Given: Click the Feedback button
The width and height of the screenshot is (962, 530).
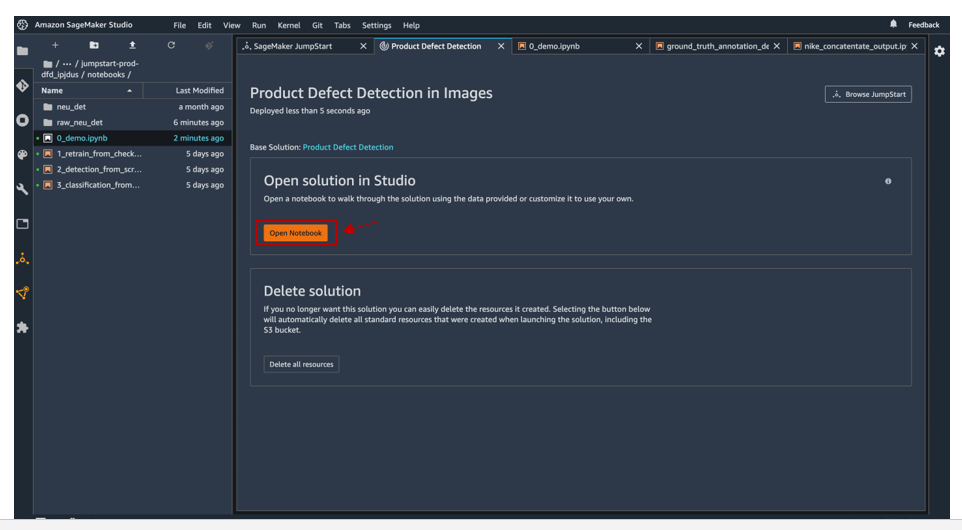Looking at the screenshot, I should tap(923, 25).
